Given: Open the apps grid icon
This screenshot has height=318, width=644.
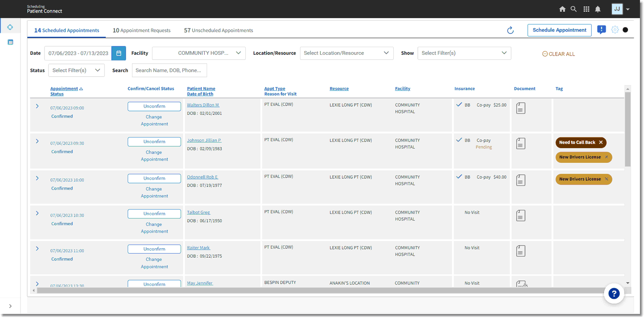Looking at the screenshot, I should pyautogui.click(x=586, y=9).
